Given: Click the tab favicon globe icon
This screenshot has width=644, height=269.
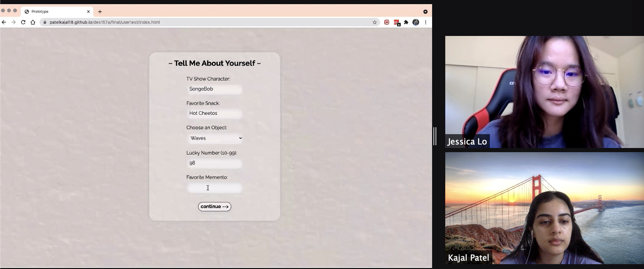Looking at the screenshot, I should point(27,12).
